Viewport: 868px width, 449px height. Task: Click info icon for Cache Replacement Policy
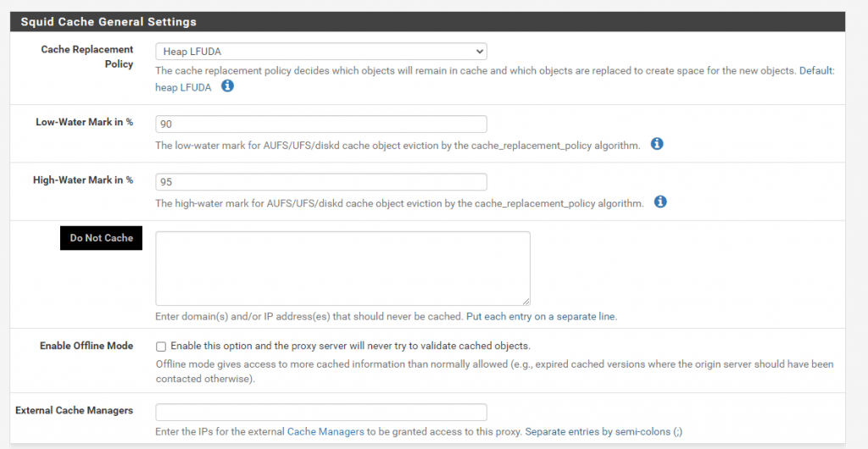(227, 86)
